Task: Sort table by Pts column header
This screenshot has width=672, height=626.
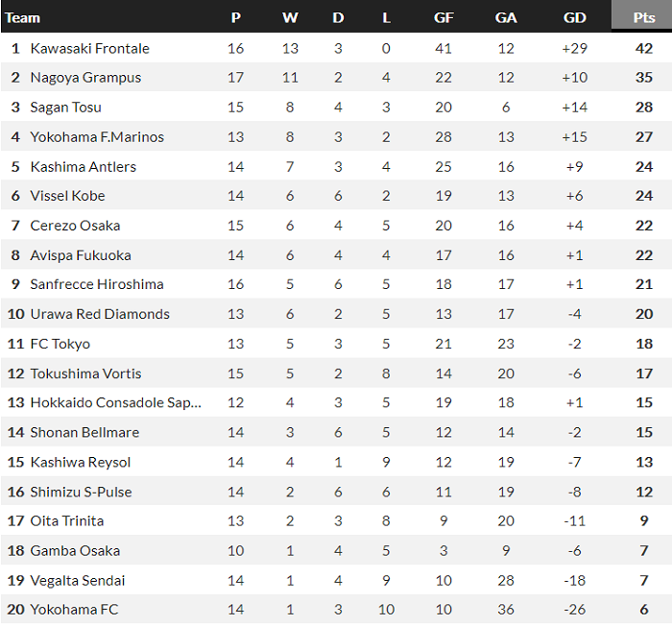Action: tap(644, 17)
